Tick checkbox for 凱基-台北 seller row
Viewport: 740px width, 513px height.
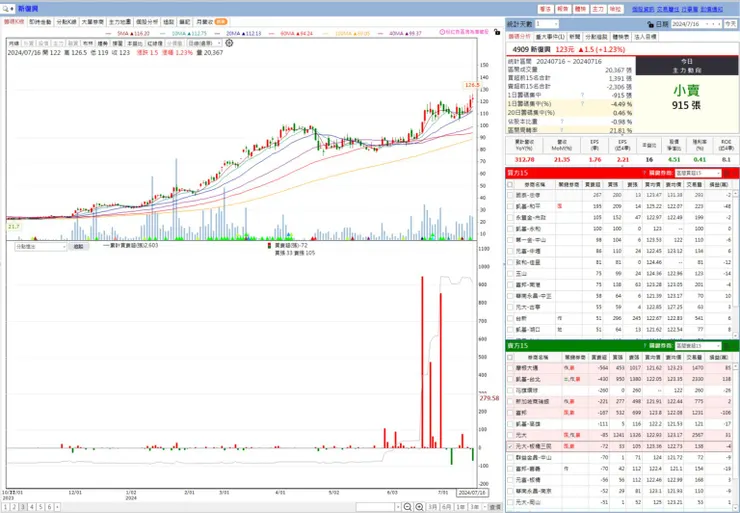click(510, 379)
